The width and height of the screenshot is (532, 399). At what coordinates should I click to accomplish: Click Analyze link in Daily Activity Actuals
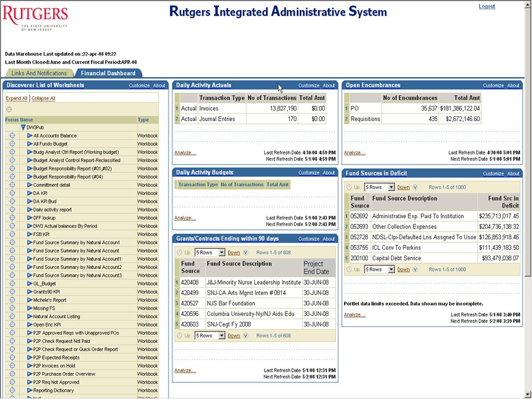tap(185, 153)
